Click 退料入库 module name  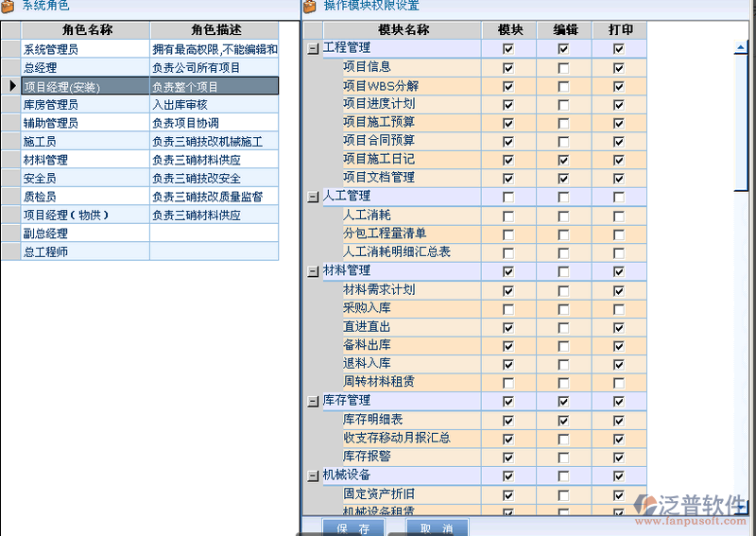367,363
